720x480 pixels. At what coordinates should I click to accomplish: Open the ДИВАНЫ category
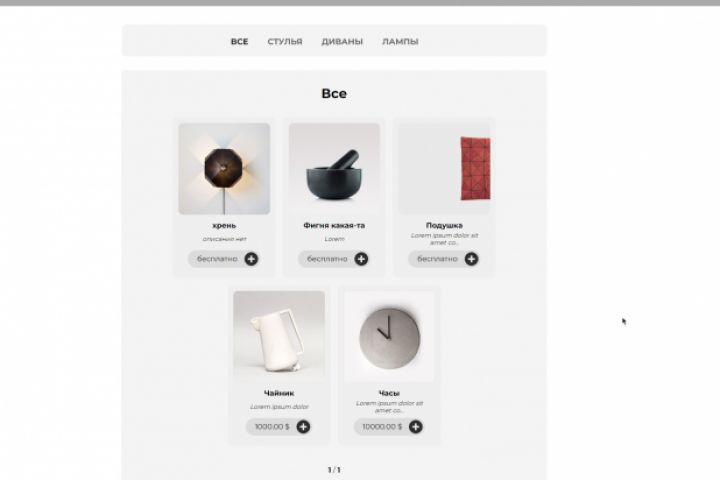point(342,41)
